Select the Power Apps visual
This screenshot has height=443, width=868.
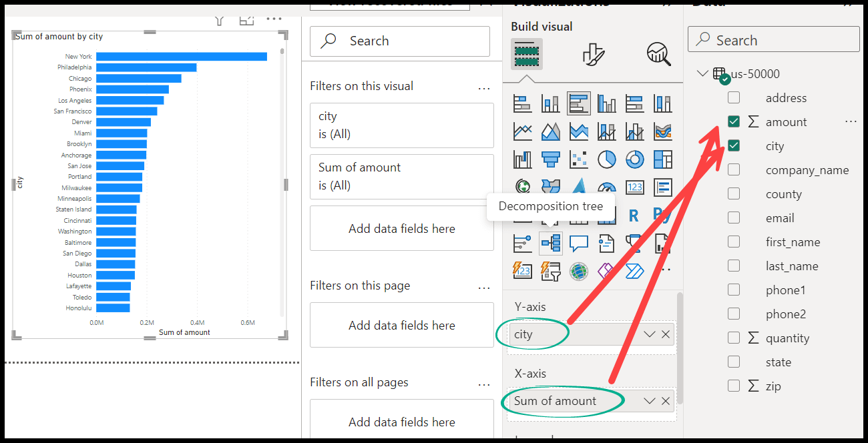[x=607, y=271]
